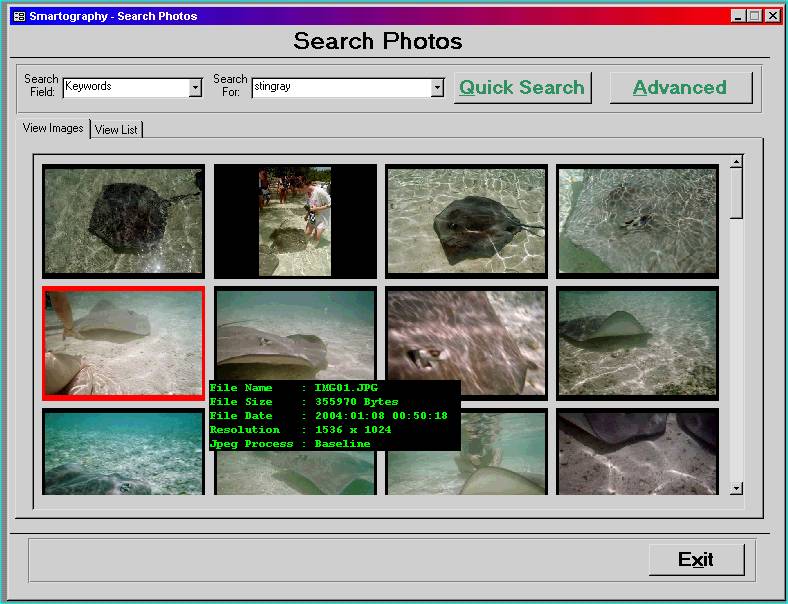The image size is (788, 604).
Task: Expand the Search Field dropdown arrow
Action: click(195, 88)
